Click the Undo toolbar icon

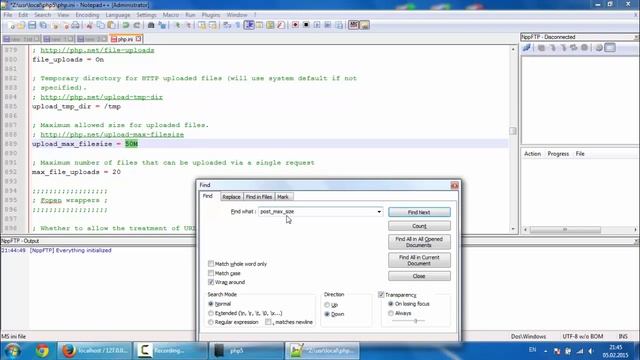coord(126,25)
